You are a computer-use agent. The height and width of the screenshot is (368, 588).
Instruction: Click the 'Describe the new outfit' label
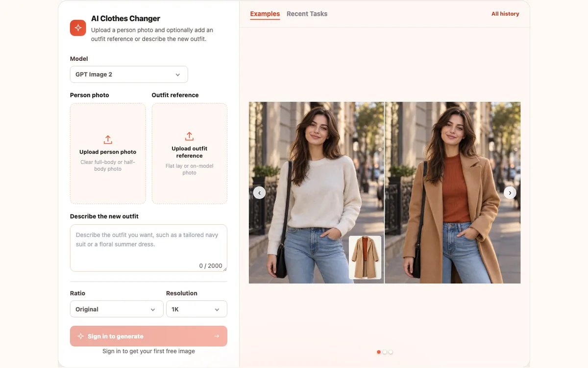point(104,216)
